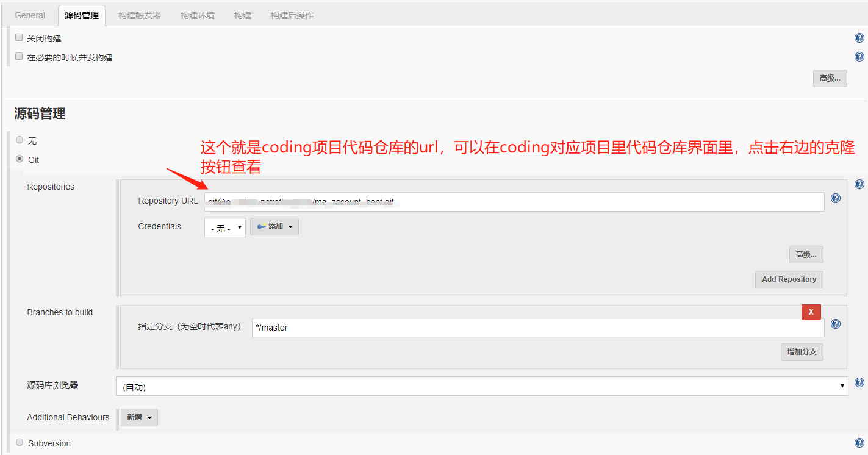
Task: Open help for the Repository URL field
Action: tap(835, 198)
